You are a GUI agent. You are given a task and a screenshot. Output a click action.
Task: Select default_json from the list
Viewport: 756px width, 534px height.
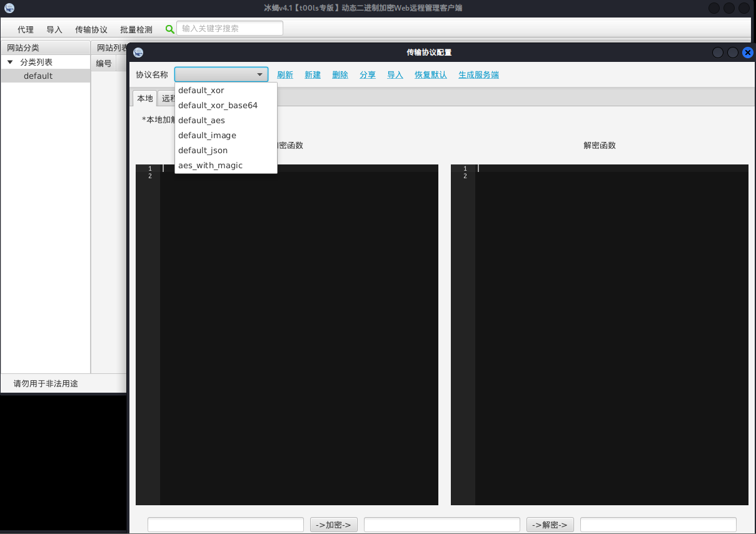pyautogui.click(x=203, y=151)
